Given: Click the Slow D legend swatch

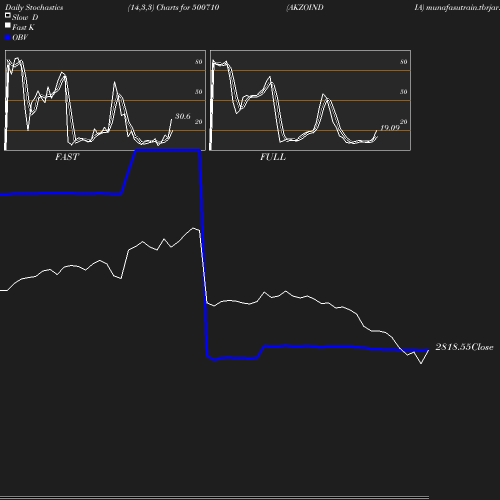Looking at the screenshot, I should (x=8, y=15).
